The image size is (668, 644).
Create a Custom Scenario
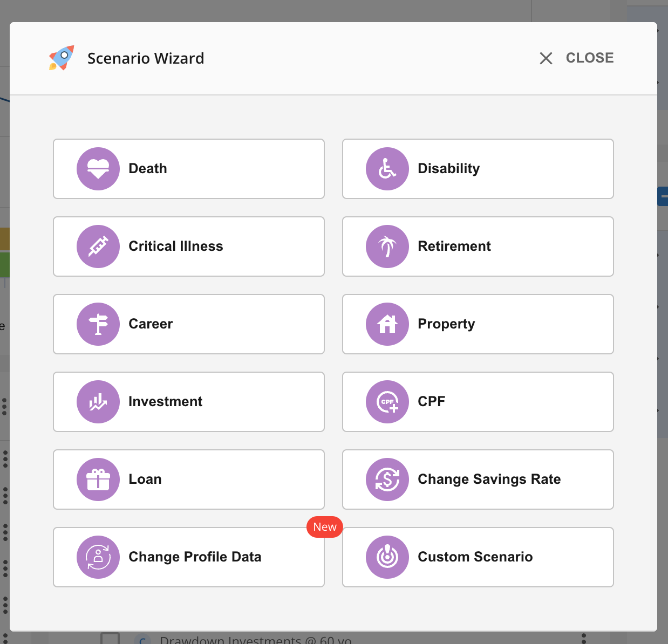pos(478,557)
